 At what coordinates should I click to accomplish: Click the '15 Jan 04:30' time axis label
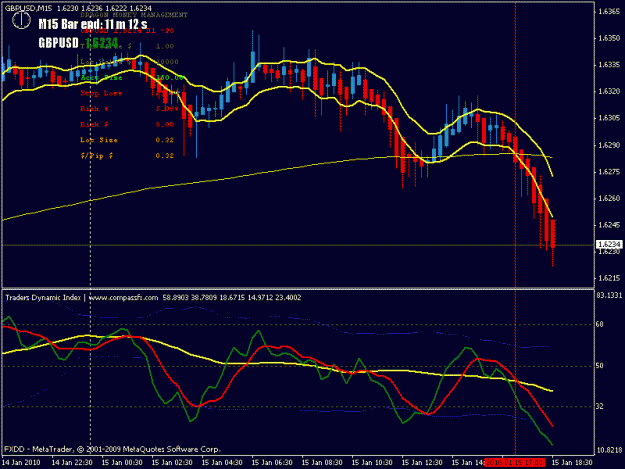222,463
